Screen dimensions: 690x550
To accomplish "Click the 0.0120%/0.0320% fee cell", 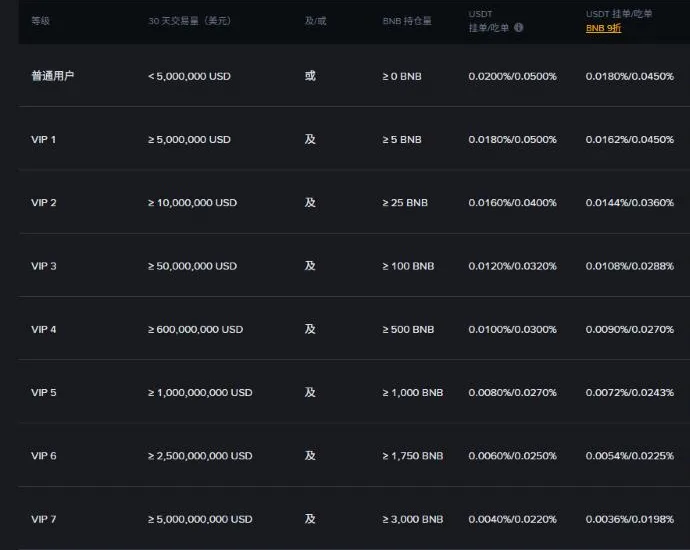I will [513, 266].
